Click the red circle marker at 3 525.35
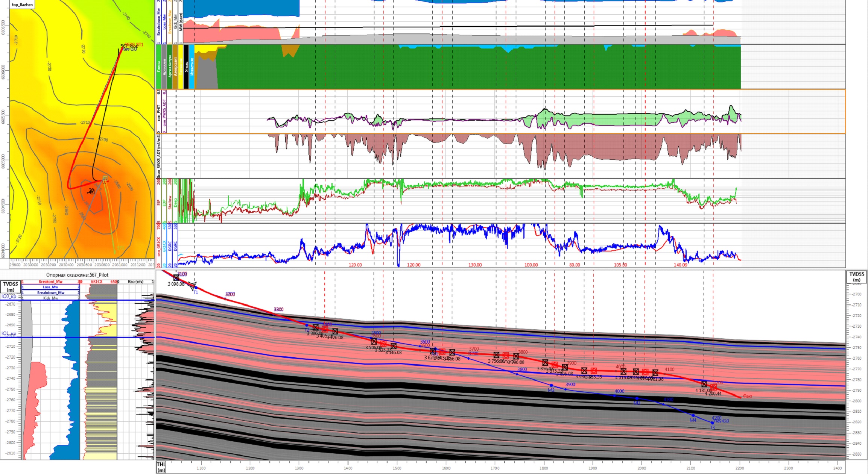The width and height of the screenshot is (868, 474). point(383,344)
